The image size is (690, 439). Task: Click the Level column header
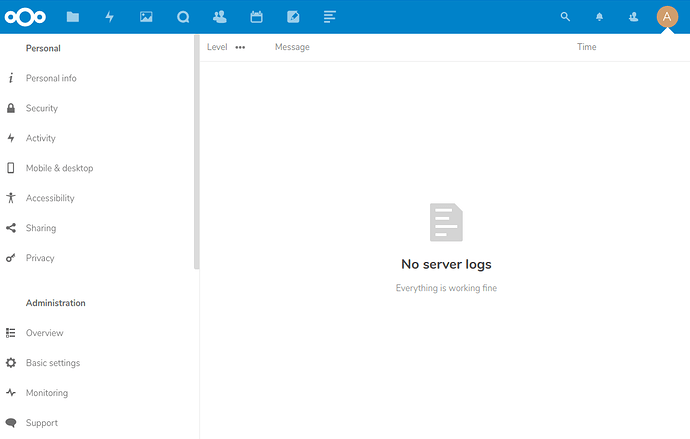point(217,47)
